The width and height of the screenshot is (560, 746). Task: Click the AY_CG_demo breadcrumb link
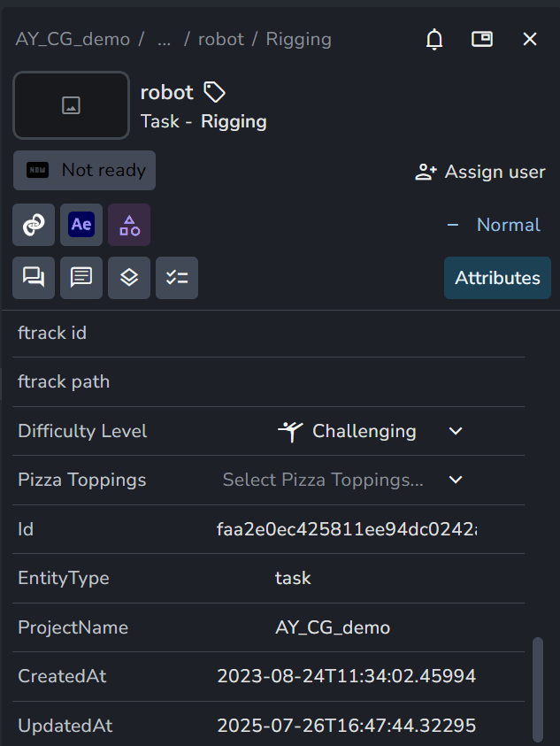pyautogui.click(x=73, y=39)
